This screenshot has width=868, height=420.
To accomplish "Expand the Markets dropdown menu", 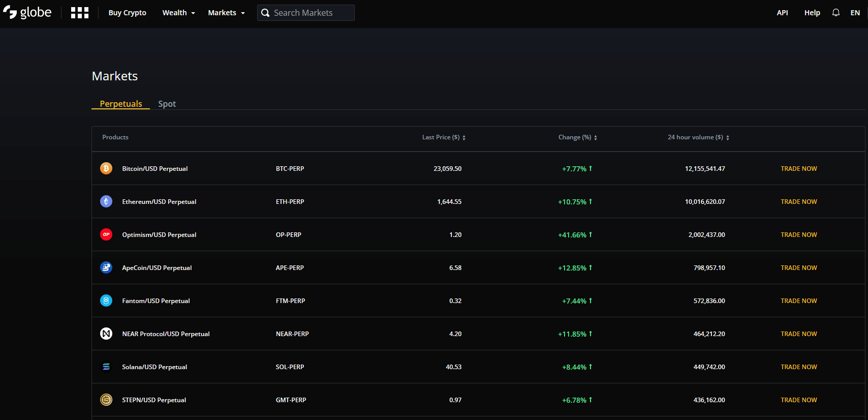I will click(226, 13).
